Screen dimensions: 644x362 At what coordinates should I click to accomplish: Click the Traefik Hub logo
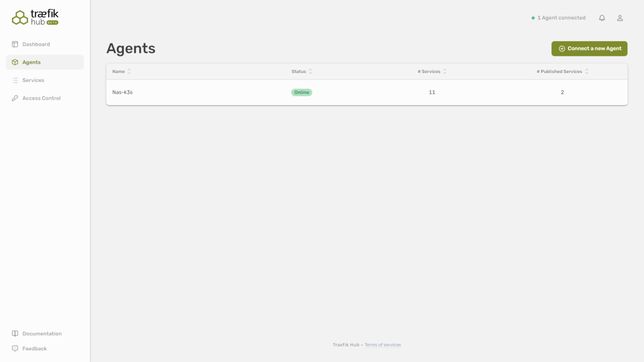pyautogui.click(x=35, y=18)
